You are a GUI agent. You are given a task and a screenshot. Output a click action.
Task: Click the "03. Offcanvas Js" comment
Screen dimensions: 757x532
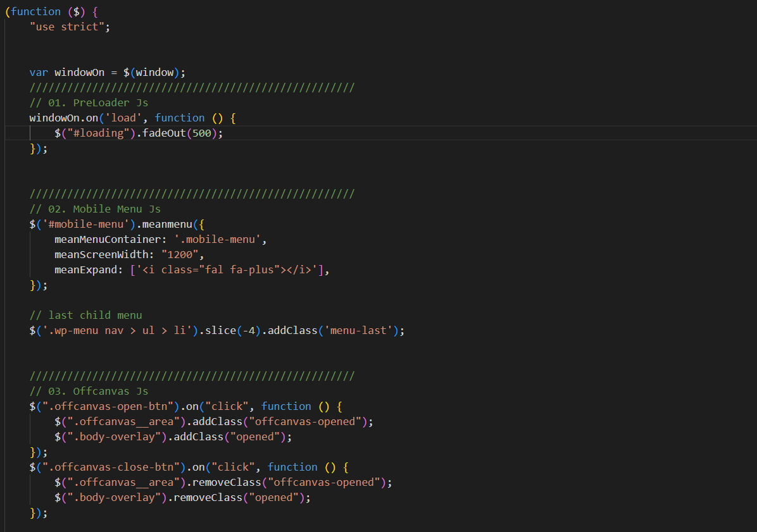click(89, 391)
